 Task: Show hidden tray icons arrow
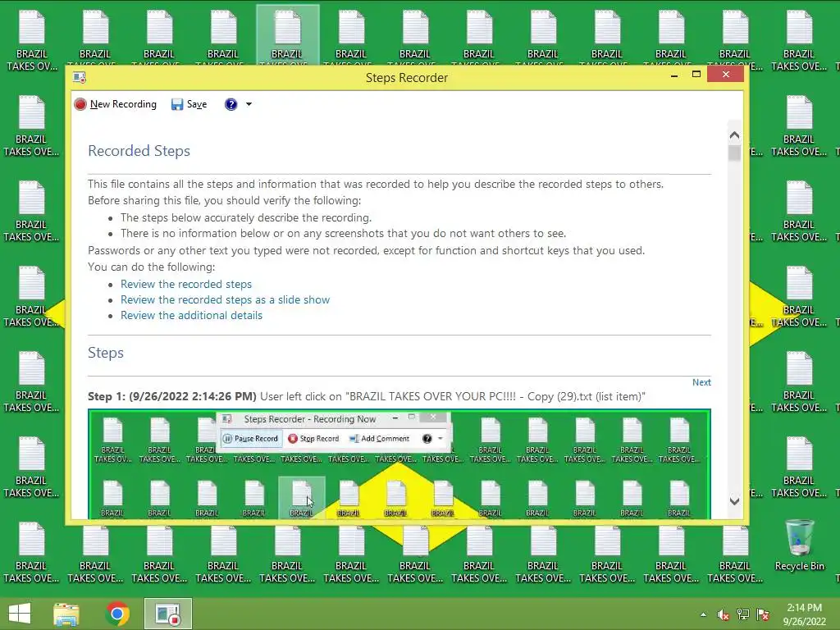(703, 614)
